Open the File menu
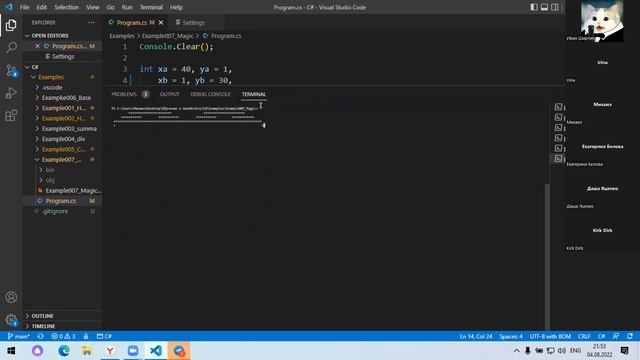 [x=24, y=7]
